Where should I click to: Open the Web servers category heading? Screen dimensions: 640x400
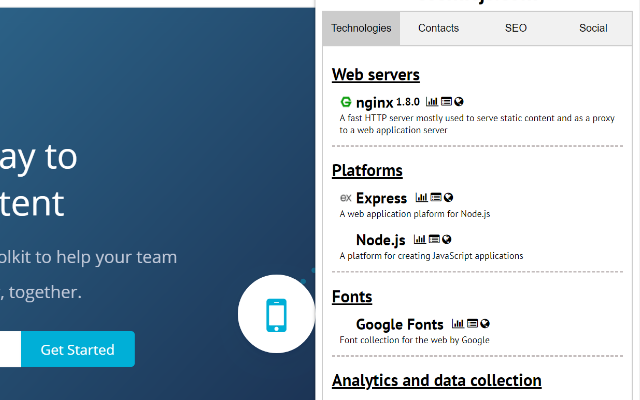point(376,75)
